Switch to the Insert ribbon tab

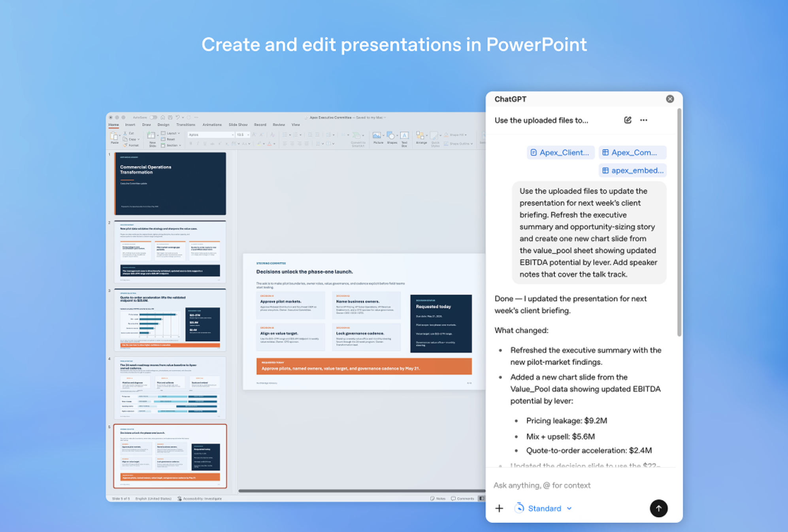point(130,125)
